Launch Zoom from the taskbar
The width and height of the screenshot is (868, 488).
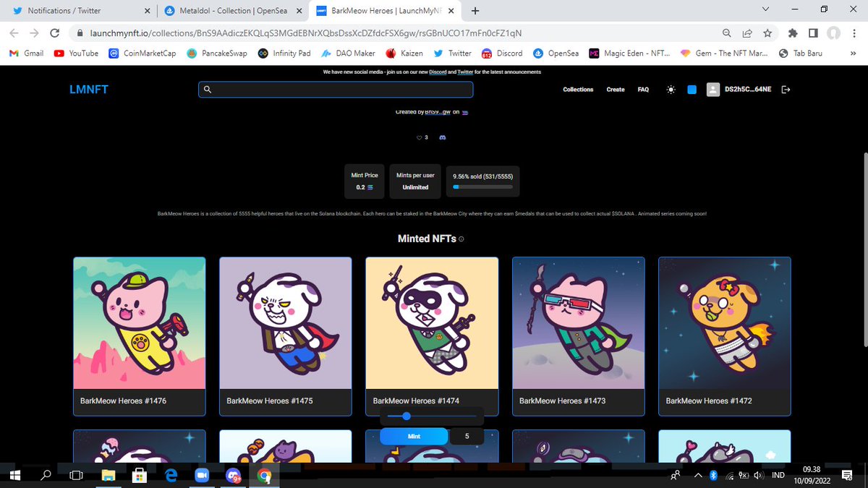(x=202, y=475)
